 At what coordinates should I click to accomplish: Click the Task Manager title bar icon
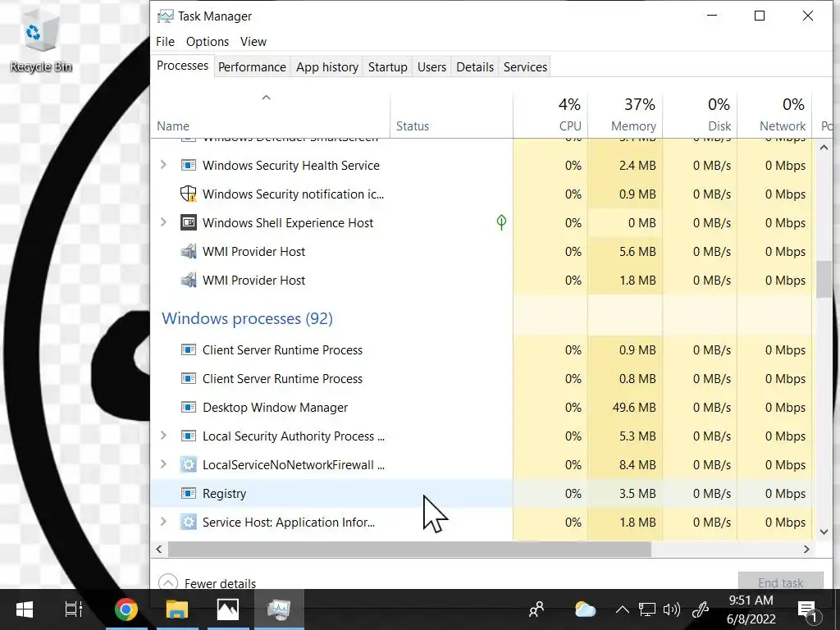(x=165, y=16)
